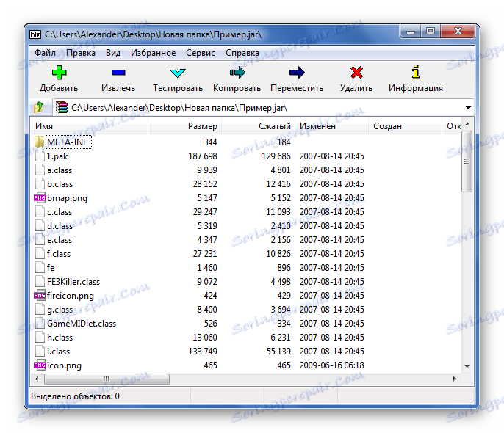The height and width of the screenshot is (433, 504).
Task: Click the file icon beside FE3Killer.class
Action: (x=40, y=282)
